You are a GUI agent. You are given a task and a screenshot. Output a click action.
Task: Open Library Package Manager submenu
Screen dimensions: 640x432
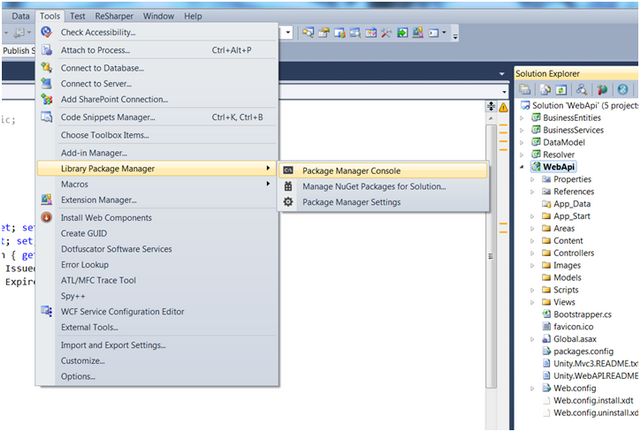[x=157, y=169]
